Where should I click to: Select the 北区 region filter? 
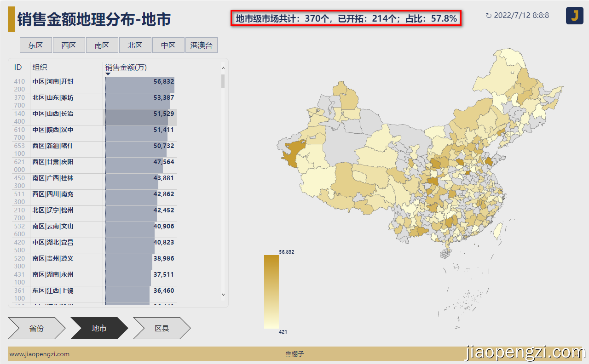[x=135, y=45]
